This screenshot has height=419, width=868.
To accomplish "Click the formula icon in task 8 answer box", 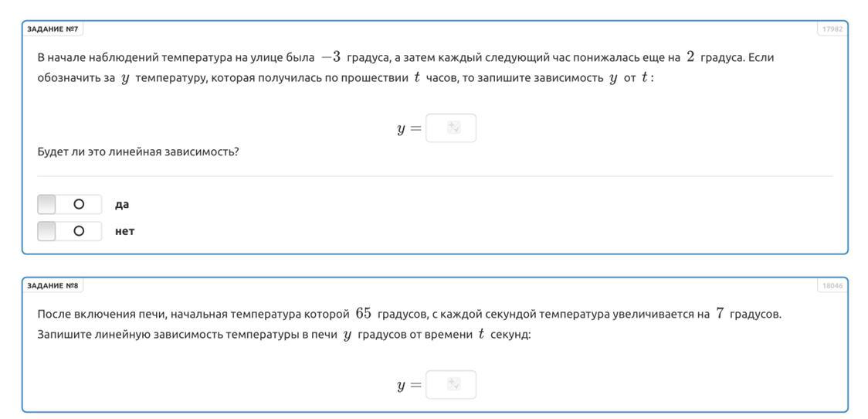I will [x=454, y=384].
